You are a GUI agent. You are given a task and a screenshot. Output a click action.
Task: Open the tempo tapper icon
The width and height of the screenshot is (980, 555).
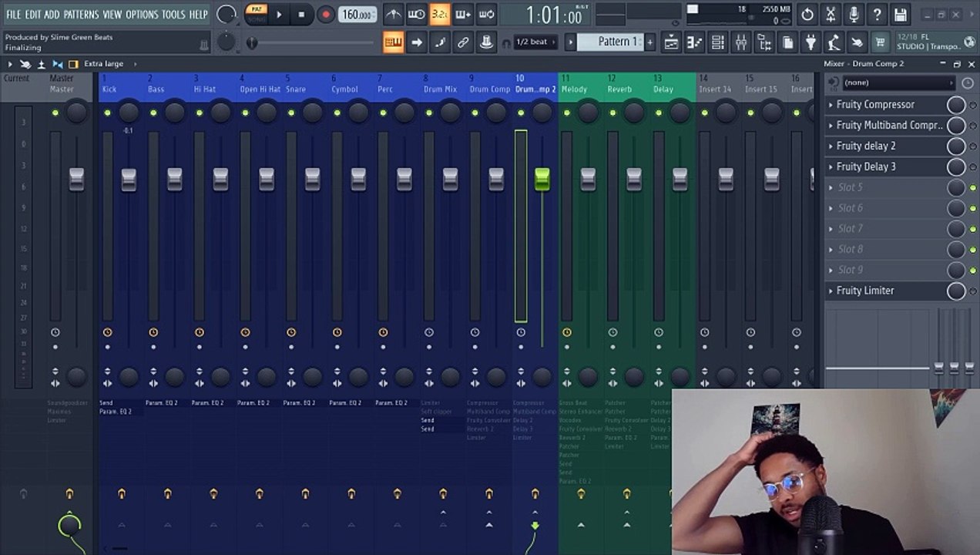[x=834, y=42]
